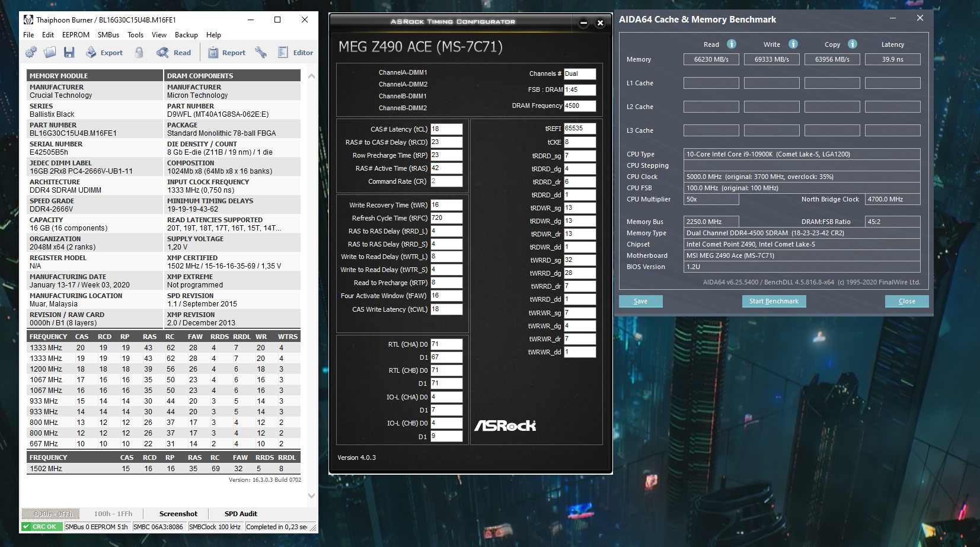Click the open folder icon in Thaiphoon toolbar

pos(50,53)
